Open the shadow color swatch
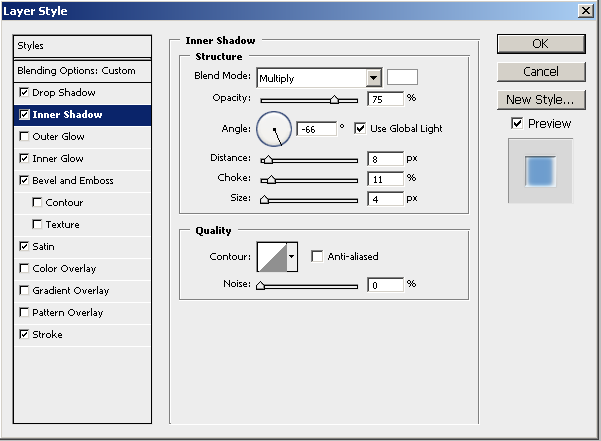 click(x=402, y=78)
